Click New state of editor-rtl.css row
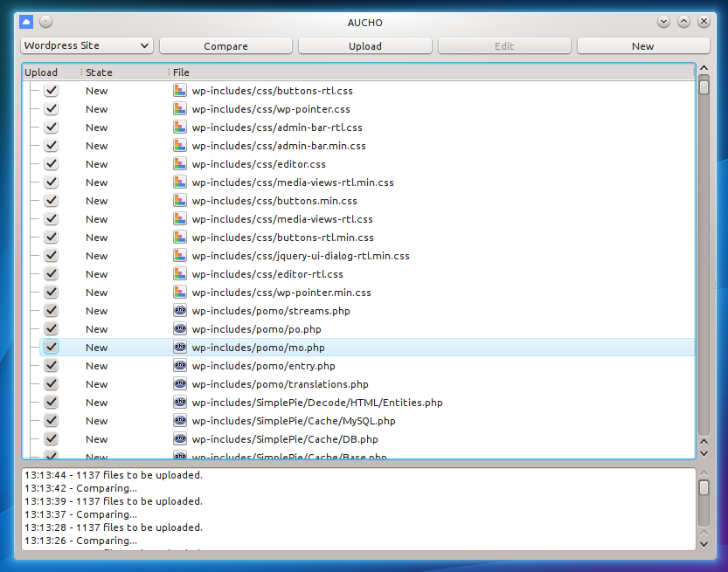 (96, 274)
